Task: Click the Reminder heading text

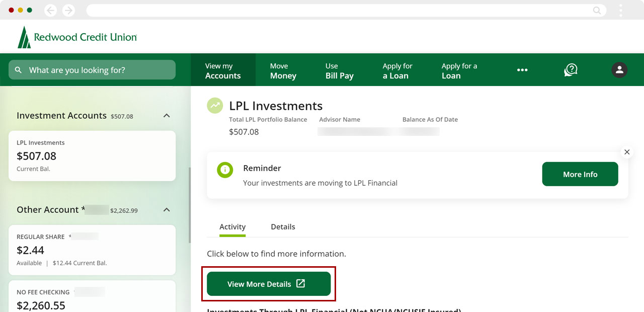Action: [262, 168]
